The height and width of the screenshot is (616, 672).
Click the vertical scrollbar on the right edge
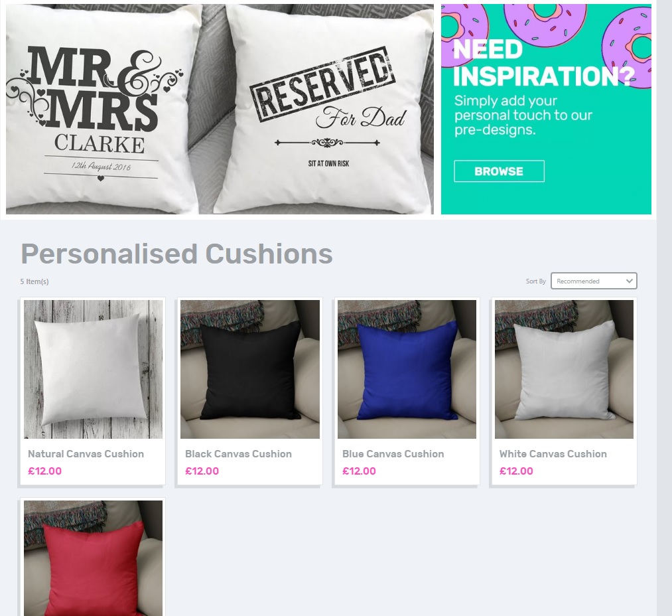pos(664,308)
